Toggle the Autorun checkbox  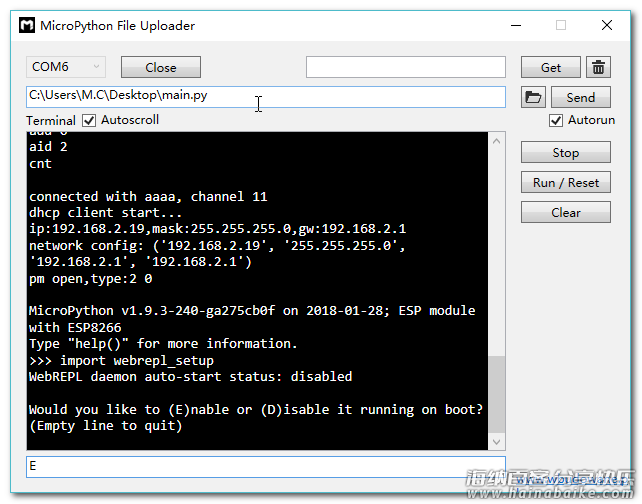point(556,120)
